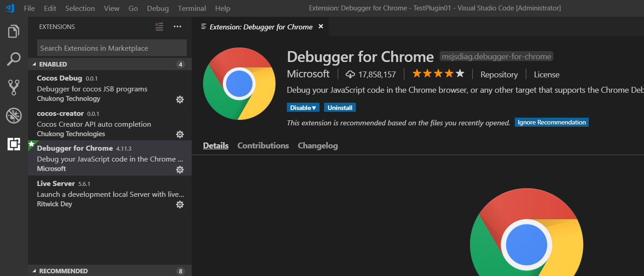Click the recommended star badge on Debugger for Chrome
Image resolution: width=644 pixels, height=276 pixels.
[x=31, y=144]
